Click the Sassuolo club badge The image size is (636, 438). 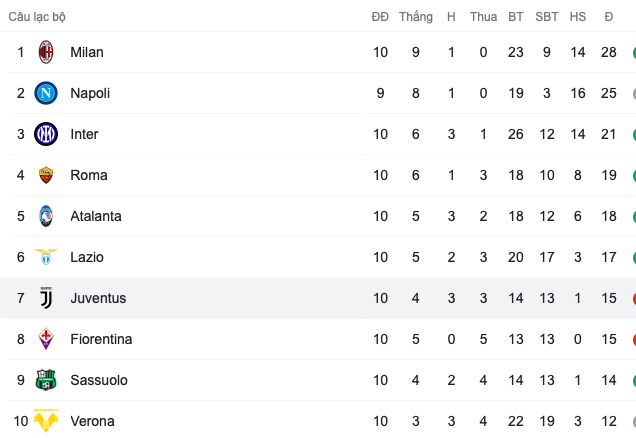point(46,380)
